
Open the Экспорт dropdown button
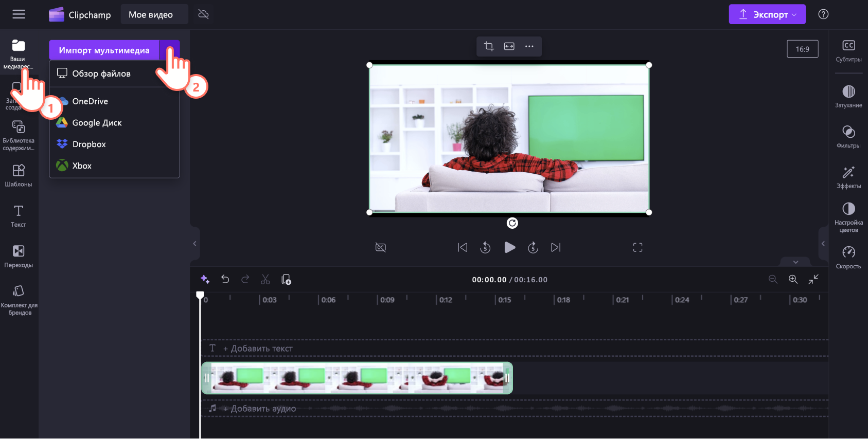(x=767, y=14)
